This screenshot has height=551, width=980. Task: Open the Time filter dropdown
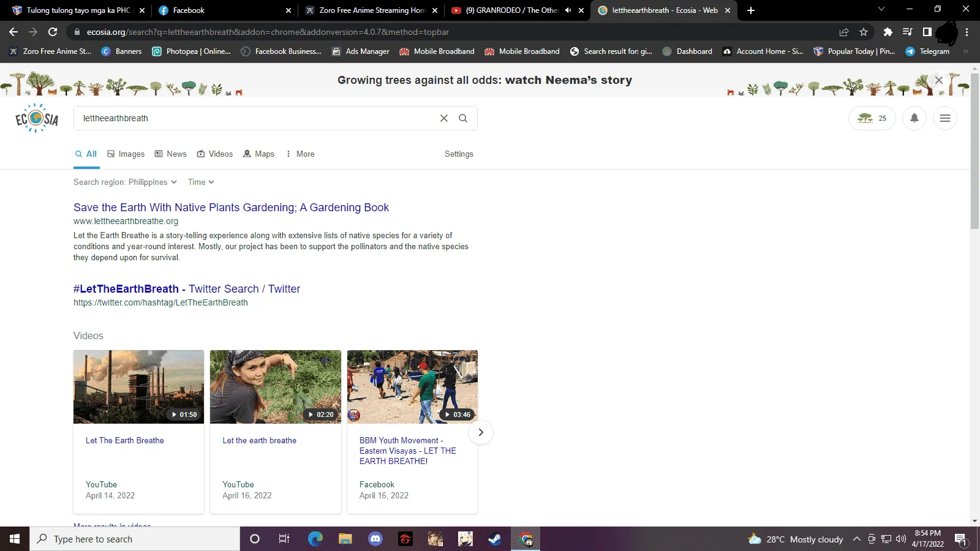tap(201, 182)
